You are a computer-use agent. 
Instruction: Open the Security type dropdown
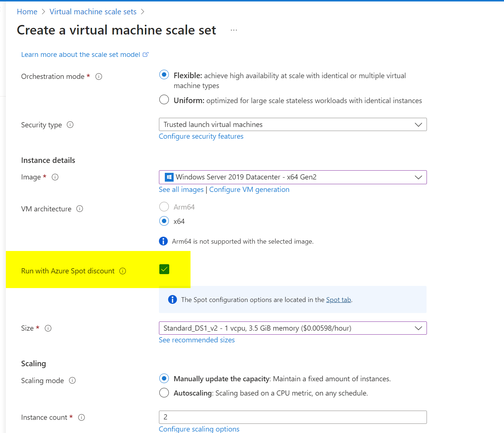coord(293,124)
